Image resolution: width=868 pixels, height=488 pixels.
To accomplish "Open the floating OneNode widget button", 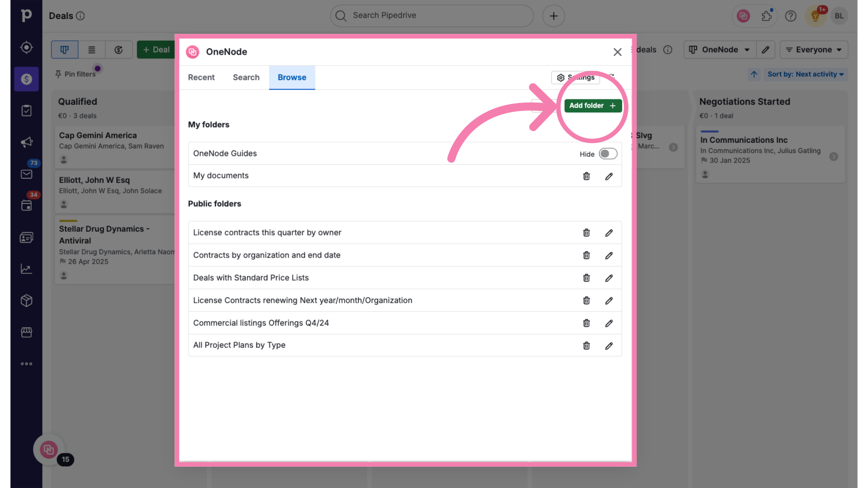I will pyautogui.click(x=49, y=450).
